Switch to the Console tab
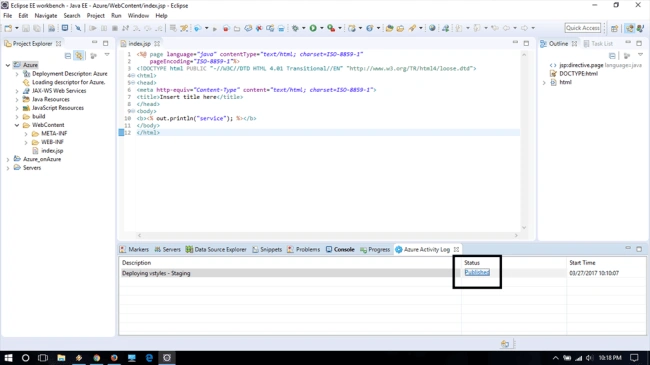The height and width of the screenshot is (365, 650). (340, 249)
